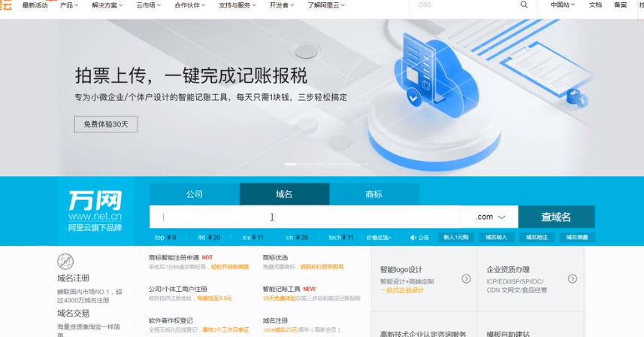Expand the 开发者 menu

coord(282,5)
